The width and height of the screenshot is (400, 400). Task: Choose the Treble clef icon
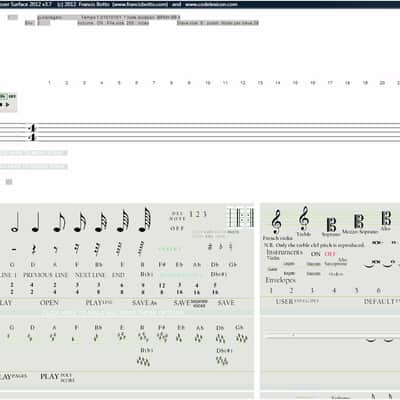click(304, 219)
